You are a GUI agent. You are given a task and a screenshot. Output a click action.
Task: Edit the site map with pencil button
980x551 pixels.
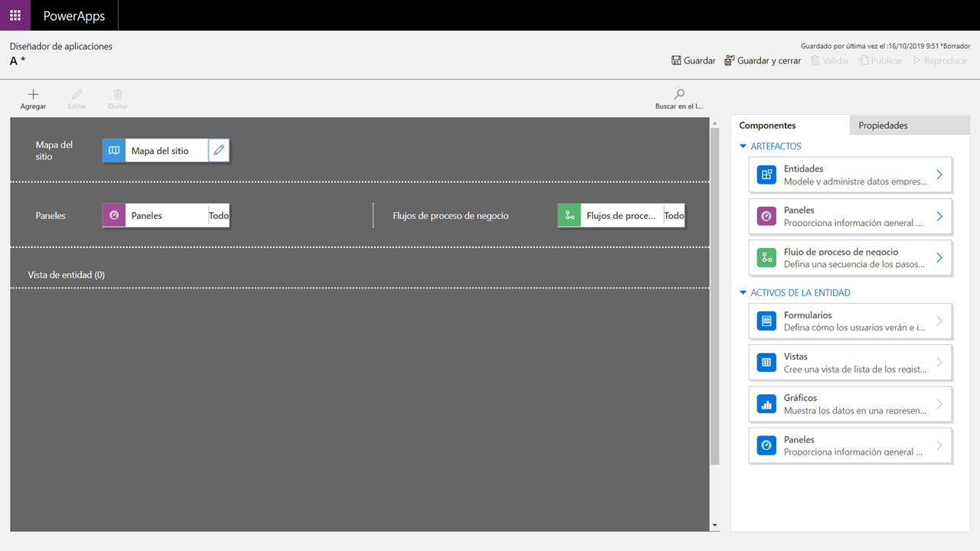point(219,151)
